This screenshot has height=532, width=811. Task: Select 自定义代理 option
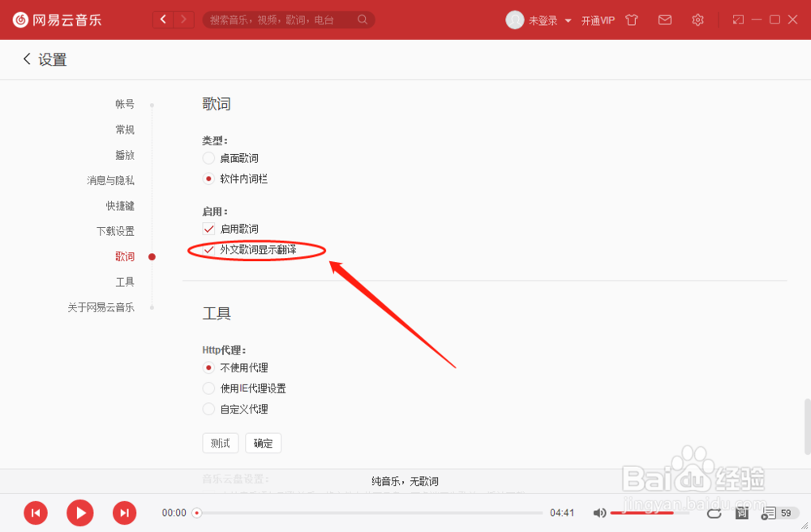pyautogui.click(x=208, y=409)
